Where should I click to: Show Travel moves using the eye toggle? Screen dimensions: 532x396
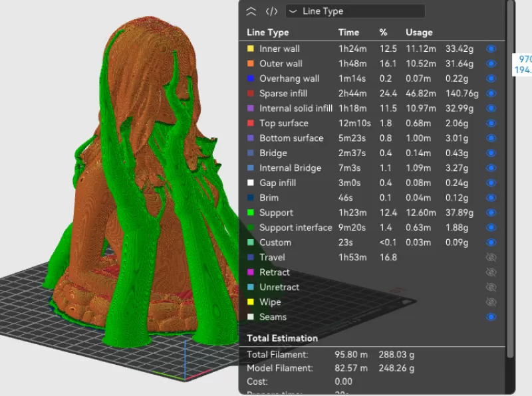click(x=491, y=257)
